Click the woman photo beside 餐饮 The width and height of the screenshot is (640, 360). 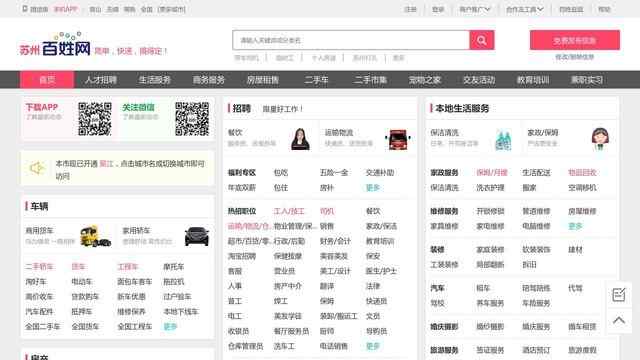300,139
